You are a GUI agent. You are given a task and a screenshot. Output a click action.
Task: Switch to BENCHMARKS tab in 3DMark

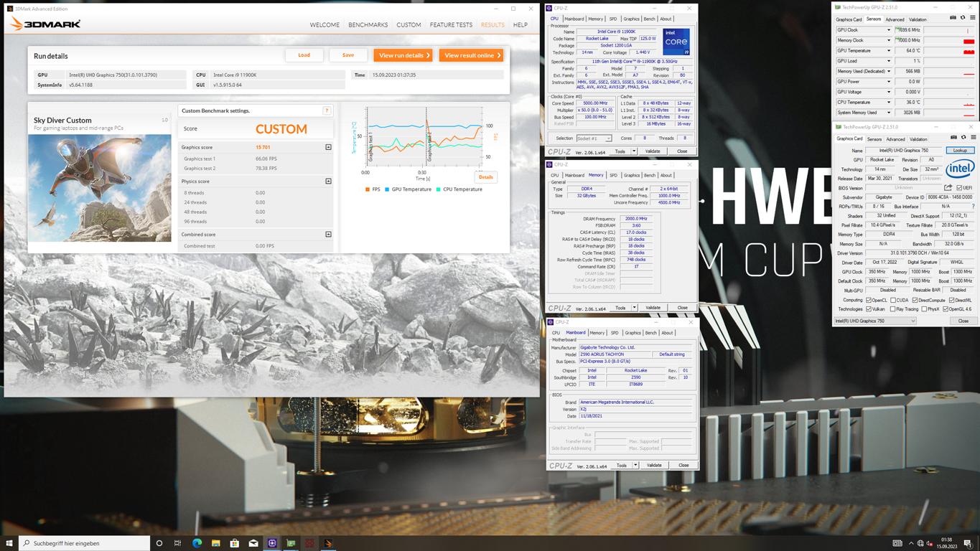(x=368, y=25)
